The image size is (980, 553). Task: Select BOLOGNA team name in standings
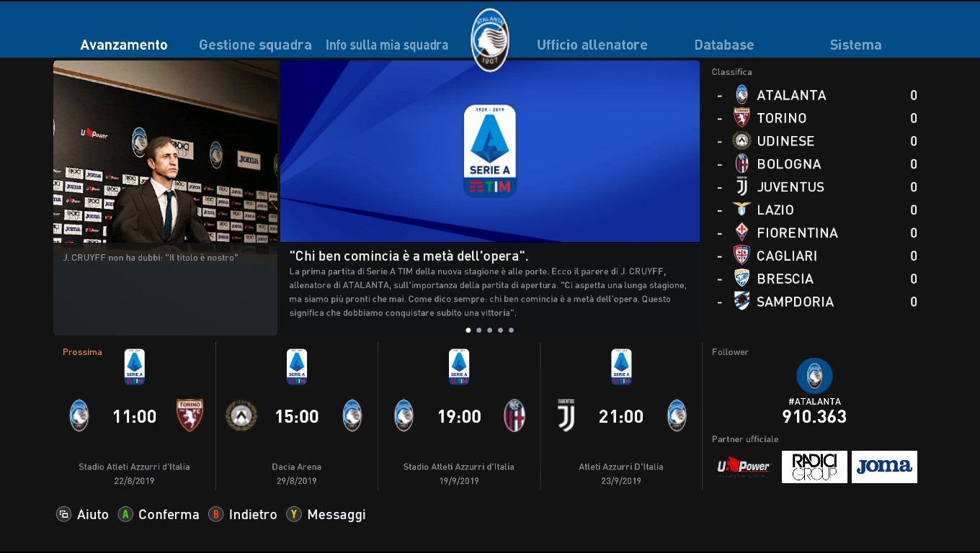(789, 164)
